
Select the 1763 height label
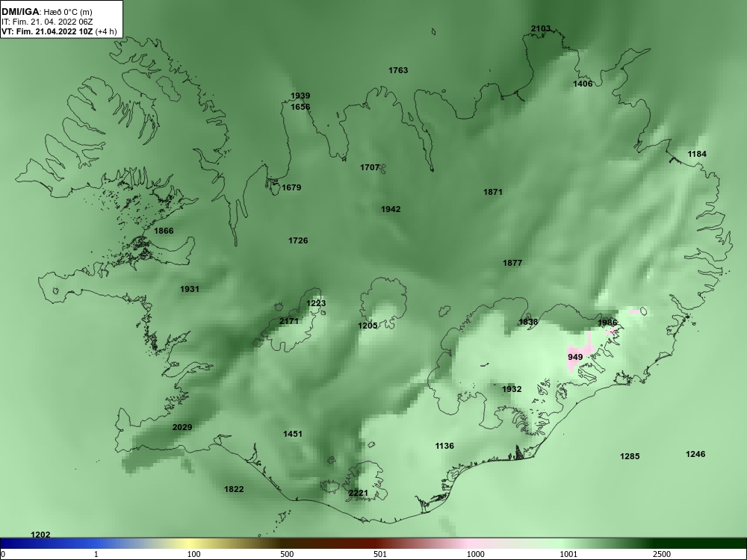398,70
